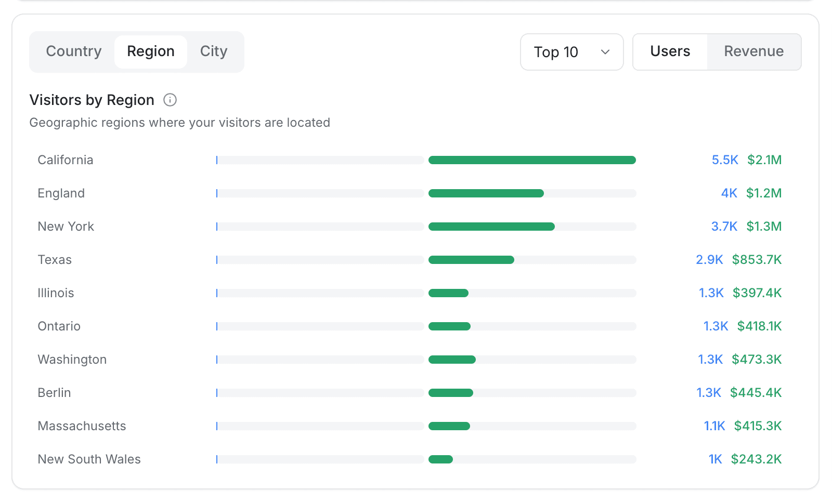832x504 pixels.
Task: Select the Illinois region label
Action: [x=56, y=293]
